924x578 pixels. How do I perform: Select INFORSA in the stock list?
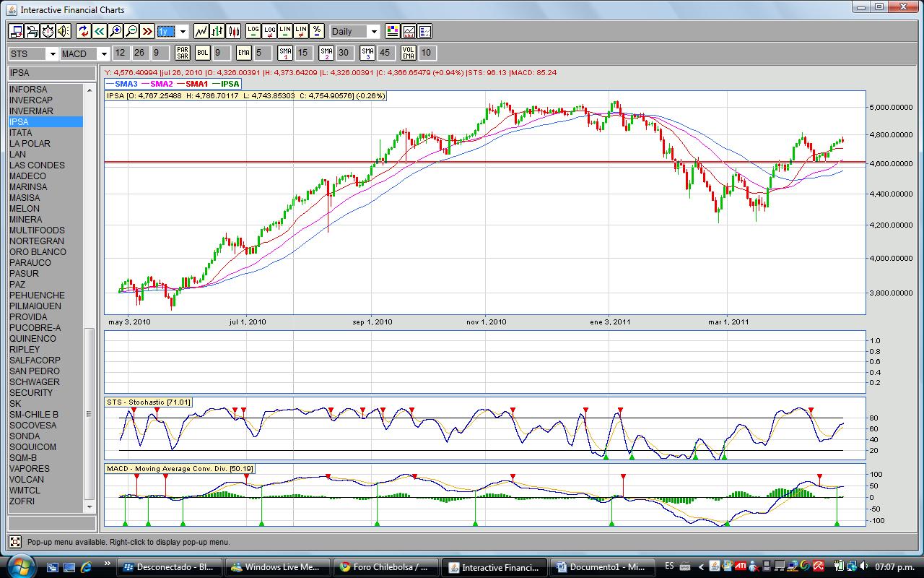[x=45, y=90]
